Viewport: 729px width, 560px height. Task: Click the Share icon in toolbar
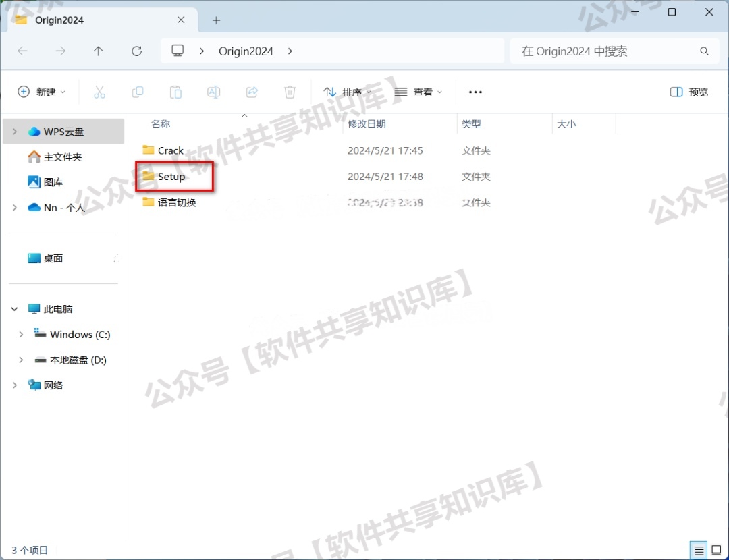(x=252, y=92)
